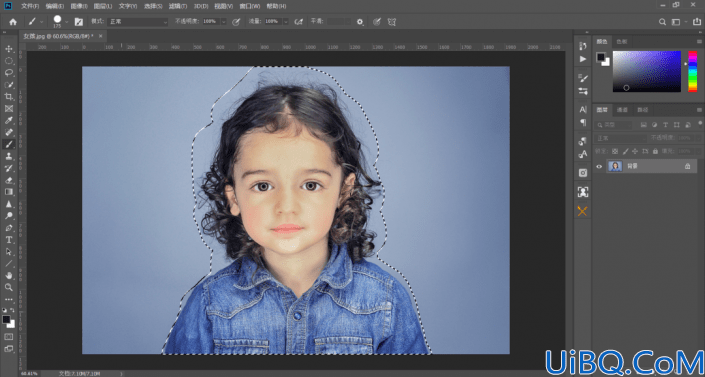Select the Frame tool

9,108
